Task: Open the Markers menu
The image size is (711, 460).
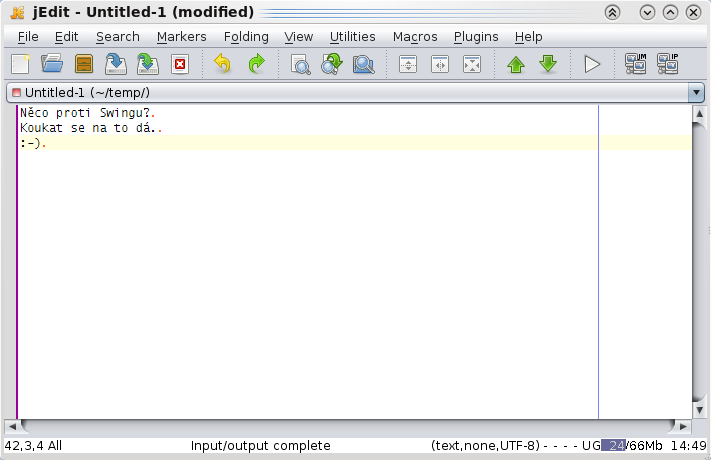Action: pos(182,36)
